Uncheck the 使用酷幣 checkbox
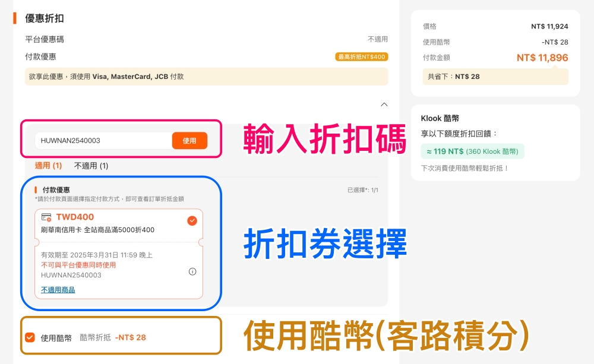This screenshot has height=364, width=594. (x=30, y=337)
